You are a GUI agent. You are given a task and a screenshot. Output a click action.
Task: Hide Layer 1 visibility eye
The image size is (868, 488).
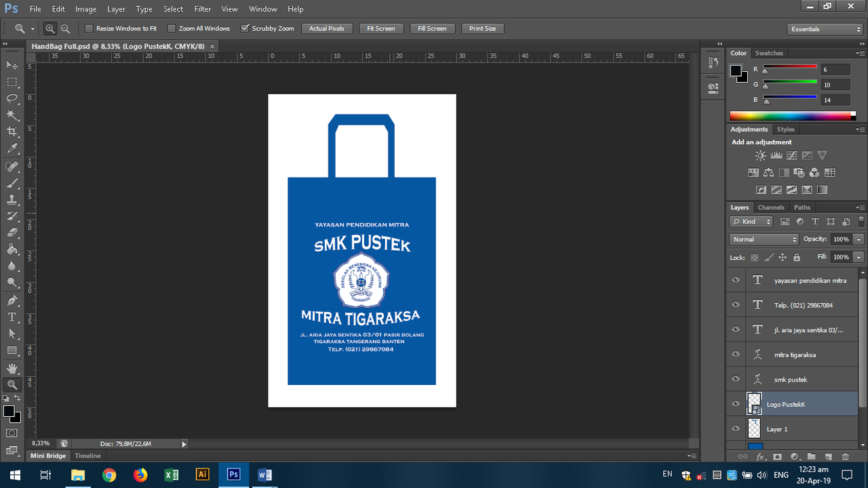[736, 428]
